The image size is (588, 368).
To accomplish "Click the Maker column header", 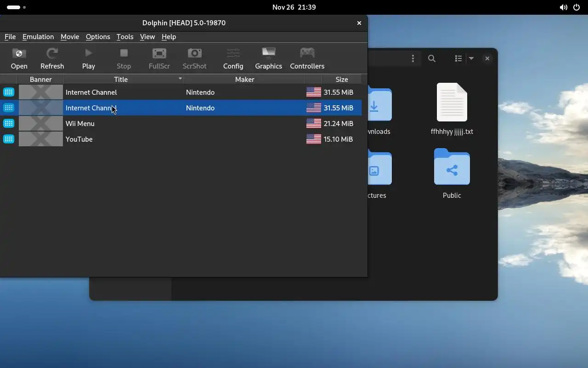I will point(244,79).
